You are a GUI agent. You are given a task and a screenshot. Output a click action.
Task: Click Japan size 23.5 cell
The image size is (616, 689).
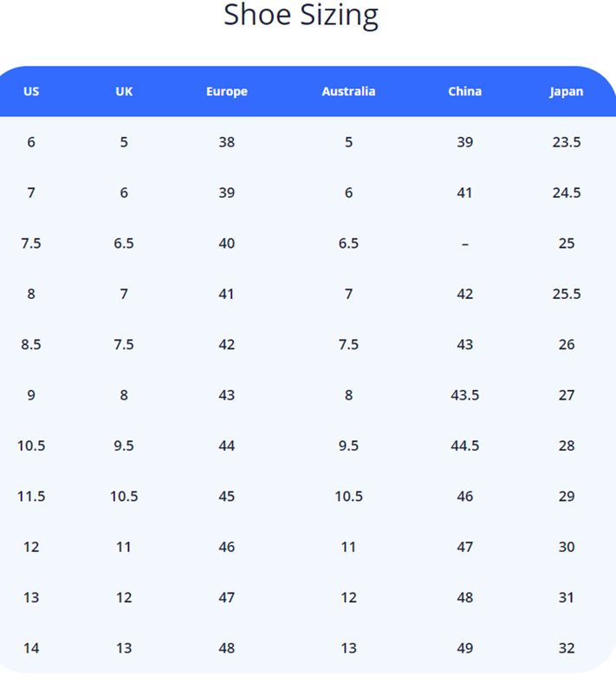click(x=567, y=142)
